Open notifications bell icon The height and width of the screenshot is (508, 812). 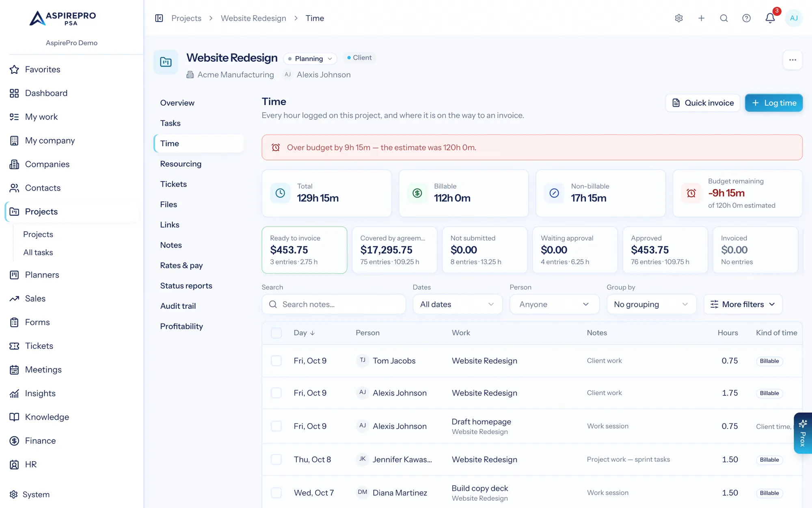click(770, 18)
